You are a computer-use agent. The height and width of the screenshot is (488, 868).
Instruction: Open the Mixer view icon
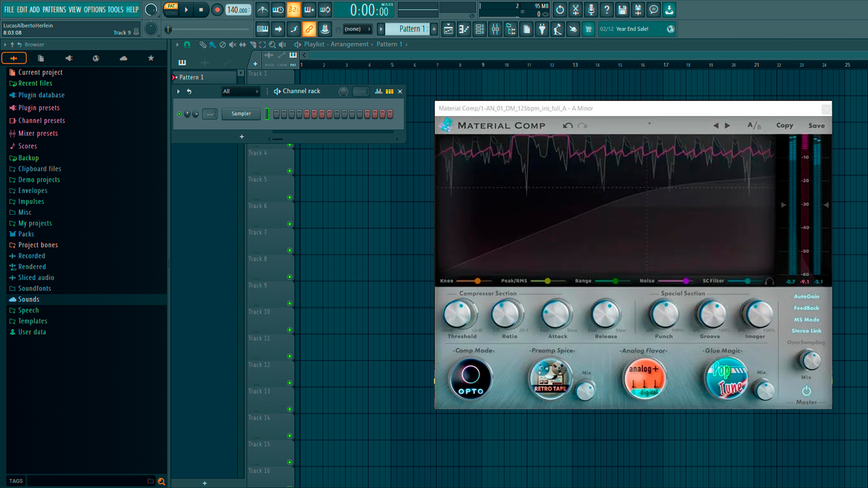(495, 29)
